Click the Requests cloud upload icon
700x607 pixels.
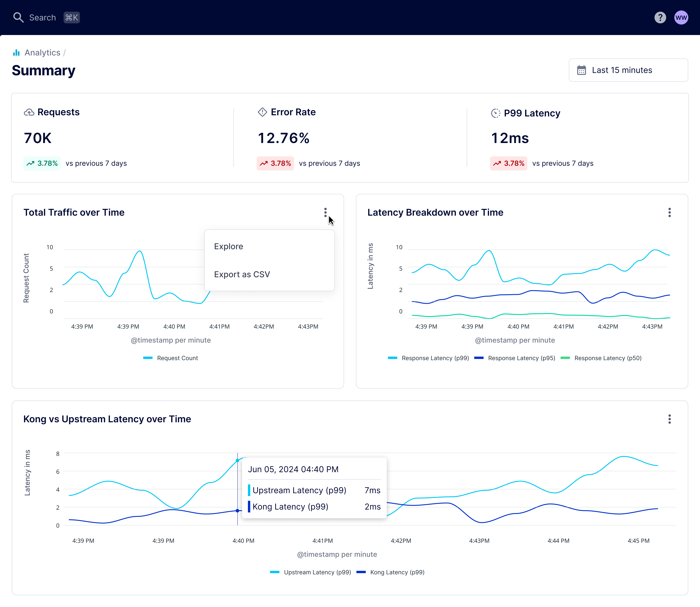point(29,112)
